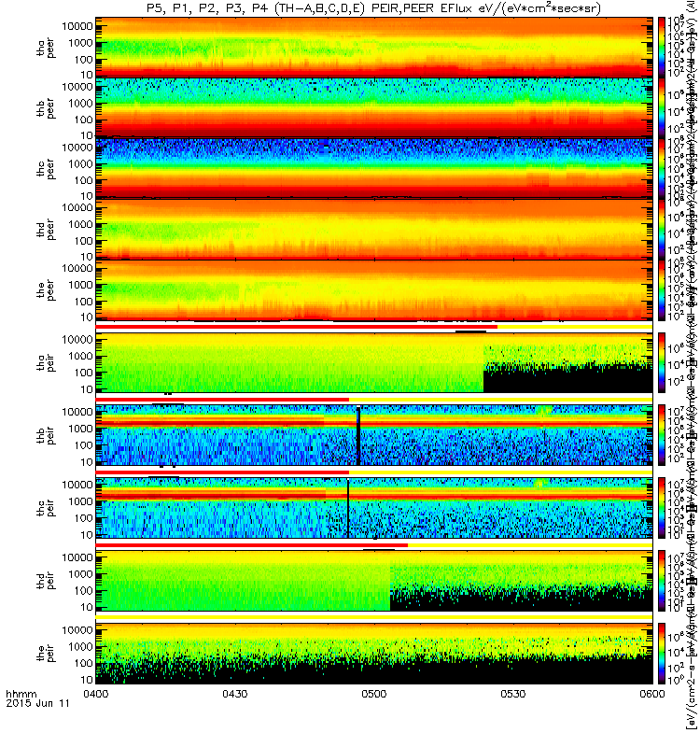
Task: Click the '0430' time tick label
Action: (235, 694)
